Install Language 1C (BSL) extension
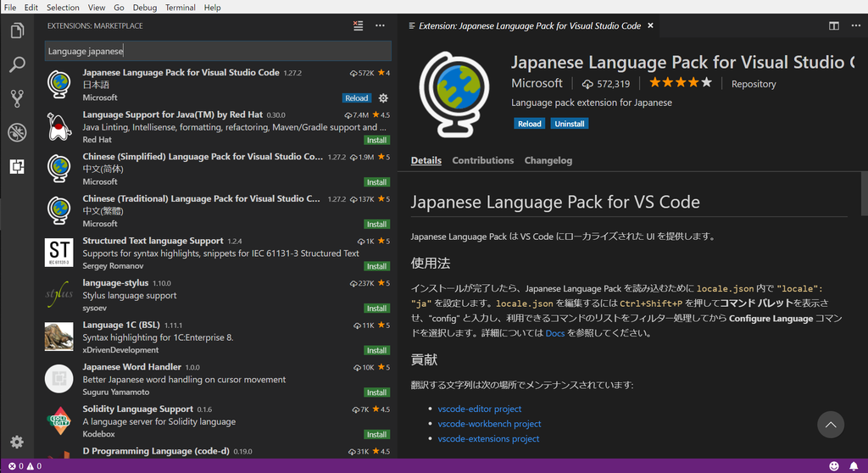The width and height of the screenshot is (868, 473). [x=376, y=351]
